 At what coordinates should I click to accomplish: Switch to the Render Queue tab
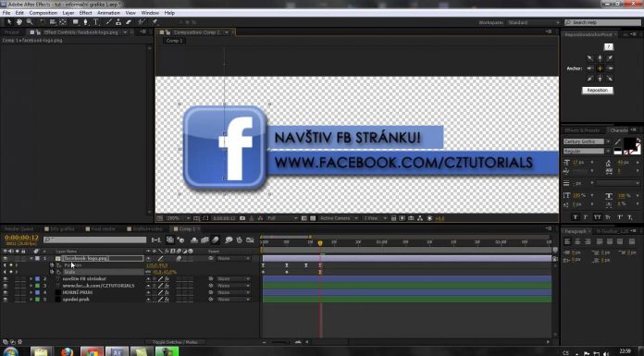[x=19, y=228]
